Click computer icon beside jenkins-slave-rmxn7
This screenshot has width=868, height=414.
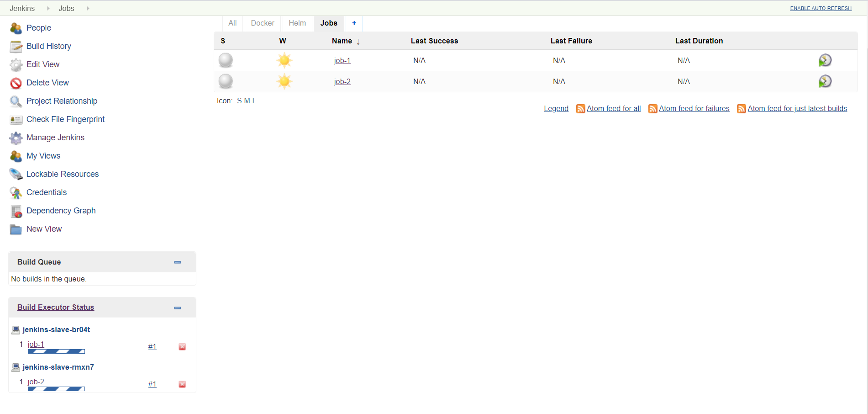16,367
